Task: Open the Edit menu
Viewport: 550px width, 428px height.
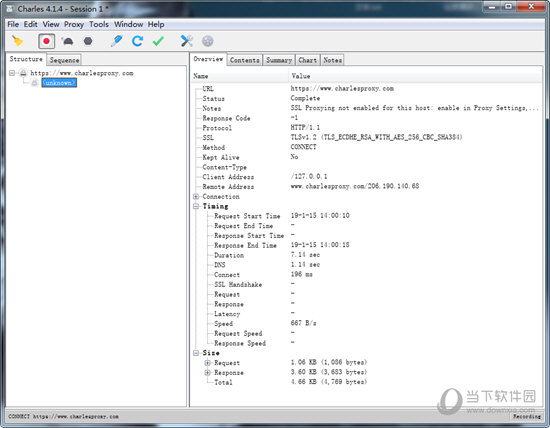Action: point(31,24)
